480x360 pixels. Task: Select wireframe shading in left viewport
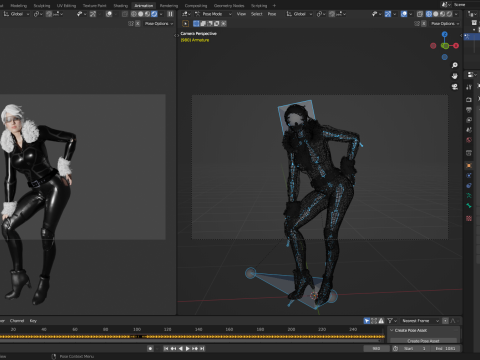(134, 14)
